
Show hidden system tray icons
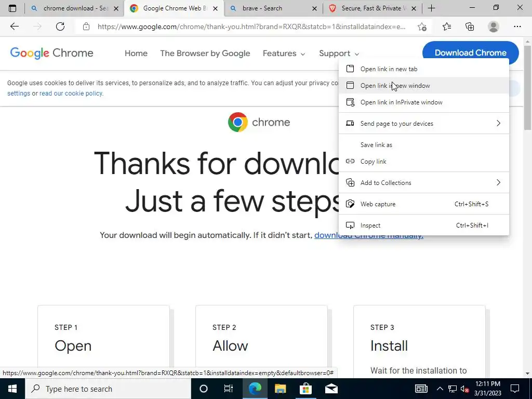point(440,389)
